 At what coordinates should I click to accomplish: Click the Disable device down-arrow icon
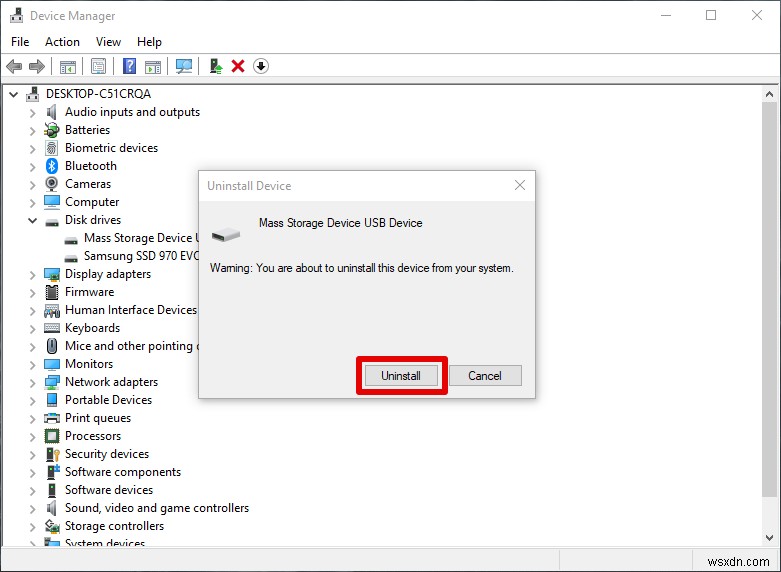261,66
